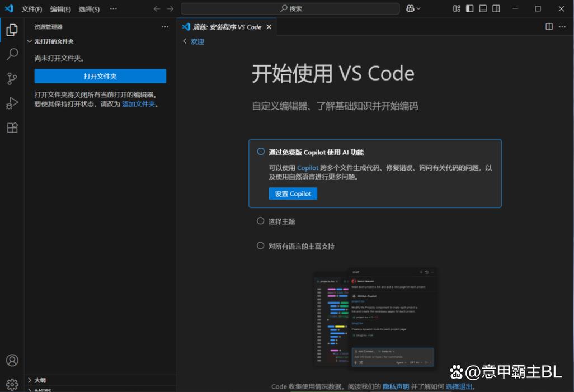This screenshot has height=392, width=574.
Task: Toggle the panel layout icon in title bar
Action: click(481, 8)
